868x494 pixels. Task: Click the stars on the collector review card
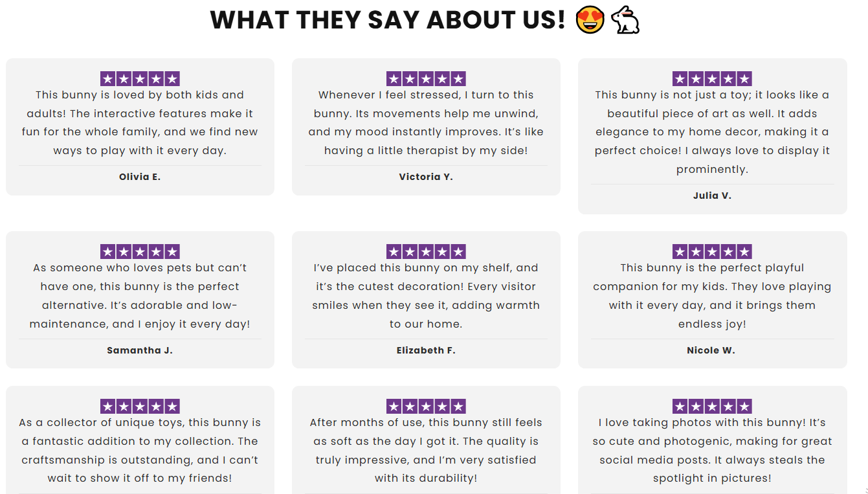[140, 407]
